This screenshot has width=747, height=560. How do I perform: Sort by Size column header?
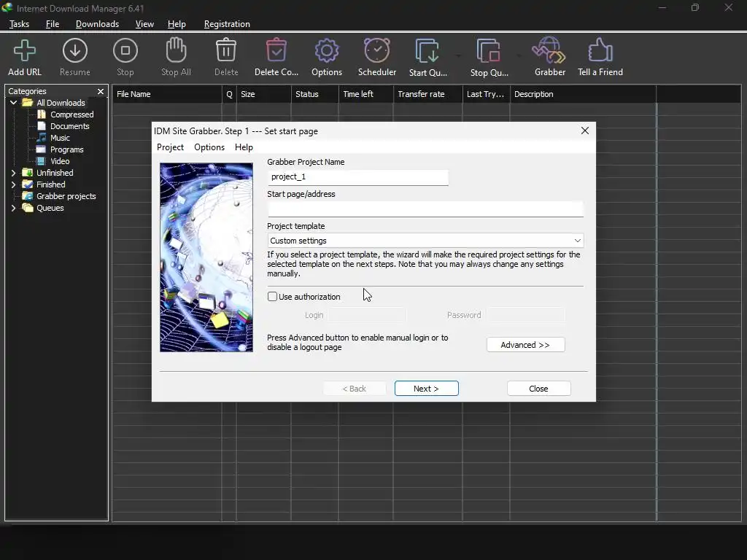[x=263, y=94]
